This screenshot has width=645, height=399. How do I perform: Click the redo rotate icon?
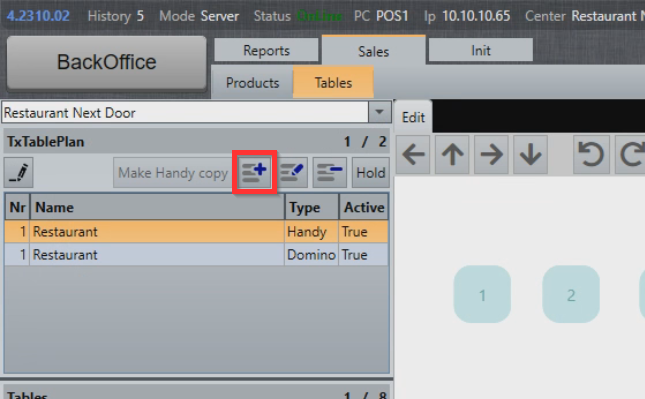(x=631, y=155)
